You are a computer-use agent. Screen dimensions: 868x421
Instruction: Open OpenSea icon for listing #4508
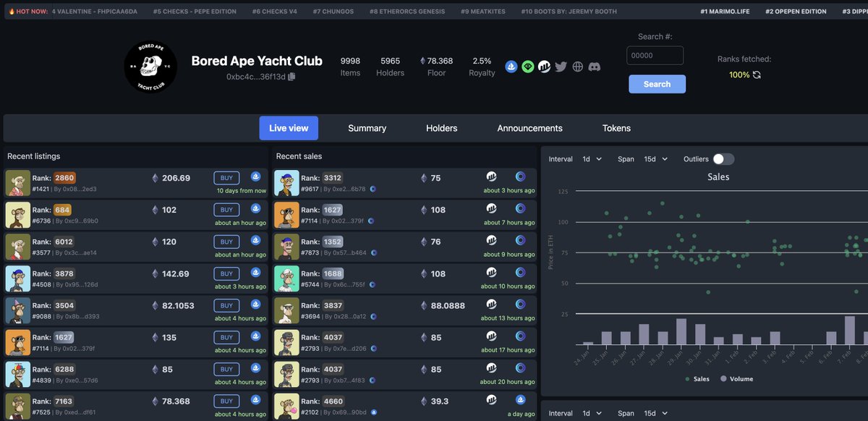[255, 272]
